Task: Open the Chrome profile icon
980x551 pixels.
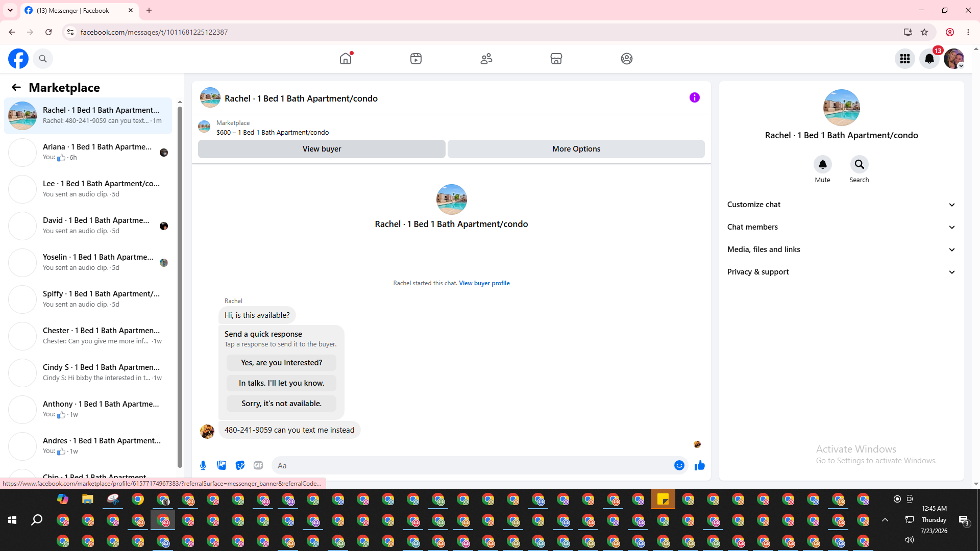Action: click(950, 32)
